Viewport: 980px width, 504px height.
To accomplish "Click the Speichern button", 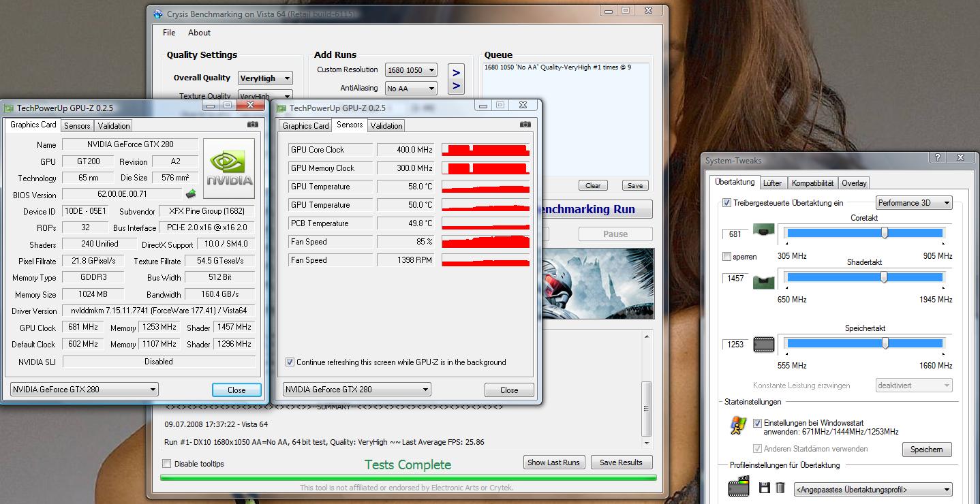I will [927, 450].
